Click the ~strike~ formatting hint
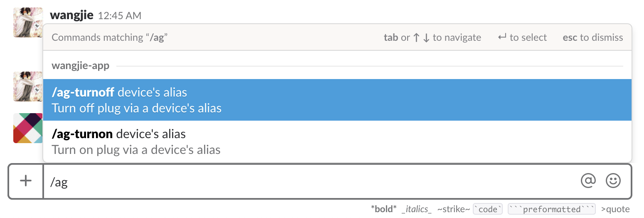 click(x=453, y=209)
